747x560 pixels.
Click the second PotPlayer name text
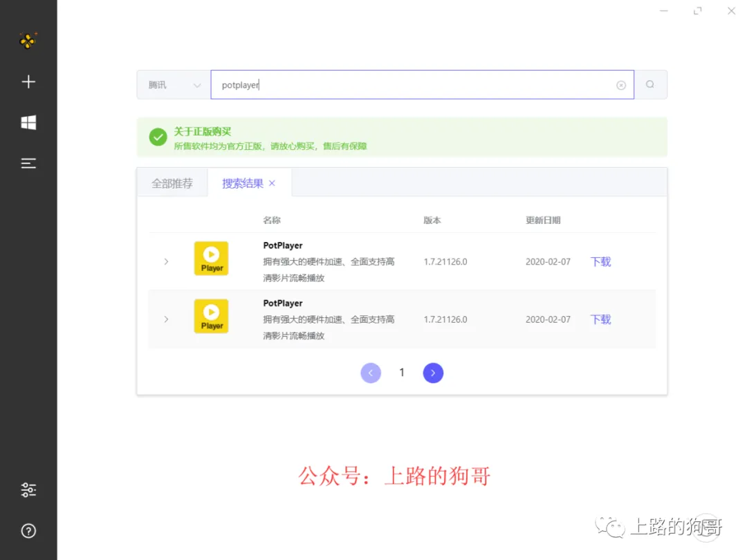pos(282,303)
